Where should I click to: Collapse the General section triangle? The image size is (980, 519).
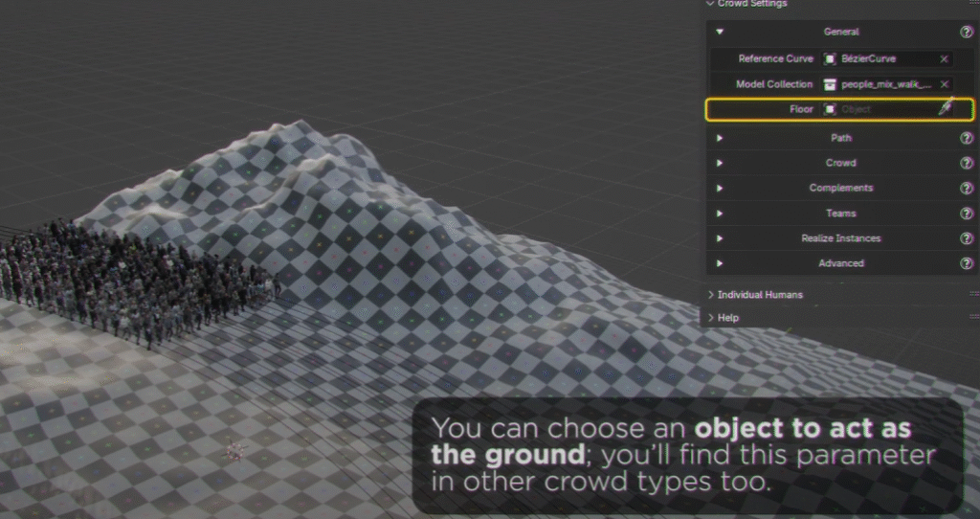tap(720, 32)
